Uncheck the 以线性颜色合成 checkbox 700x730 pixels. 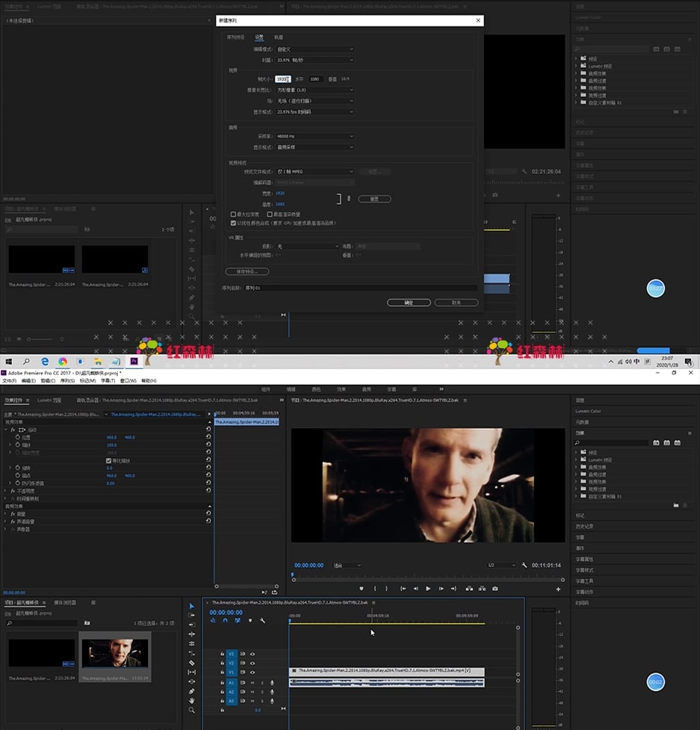[233, 223]
